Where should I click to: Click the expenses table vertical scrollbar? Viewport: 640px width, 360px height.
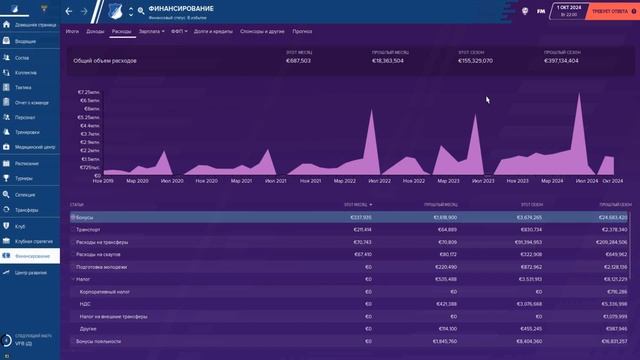coord(629,245)
